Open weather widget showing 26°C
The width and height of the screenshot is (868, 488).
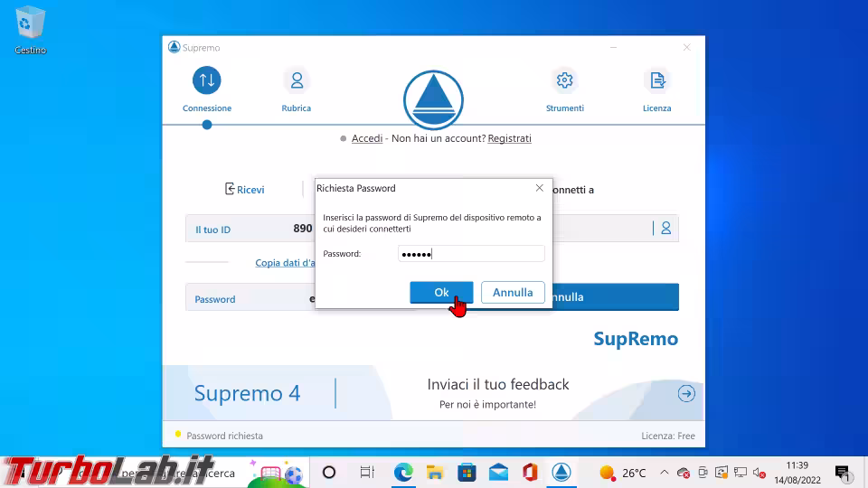(x=623, y=473)
